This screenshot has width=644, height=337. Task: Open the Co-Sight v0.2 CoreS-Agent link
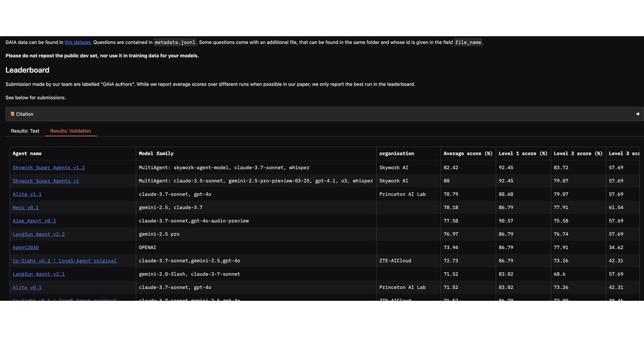pyautogui.click(x=64, y=261)
